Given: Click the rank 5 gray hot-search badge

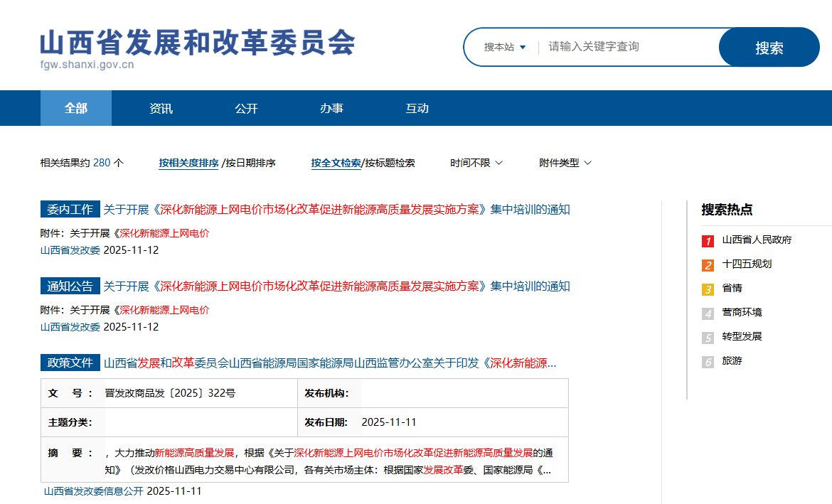Looking at the screenshot, I should 708,338.
